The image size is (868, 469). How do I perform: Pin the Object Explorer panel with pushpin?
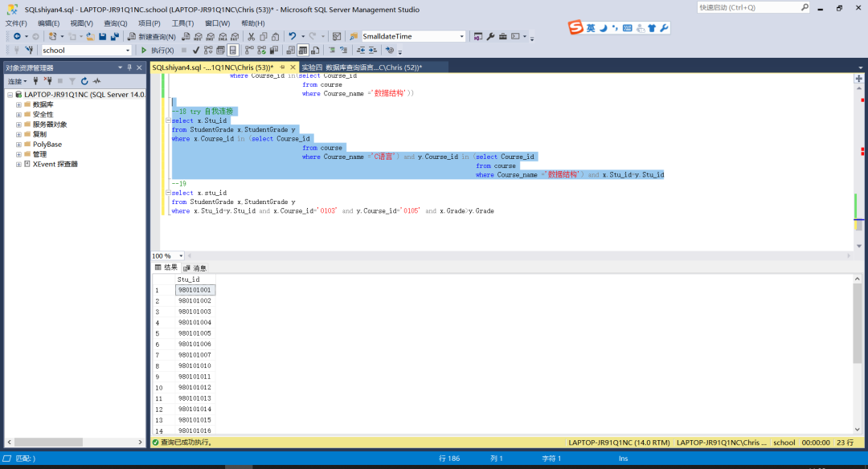pyautogui.click(x=129, y=67)
